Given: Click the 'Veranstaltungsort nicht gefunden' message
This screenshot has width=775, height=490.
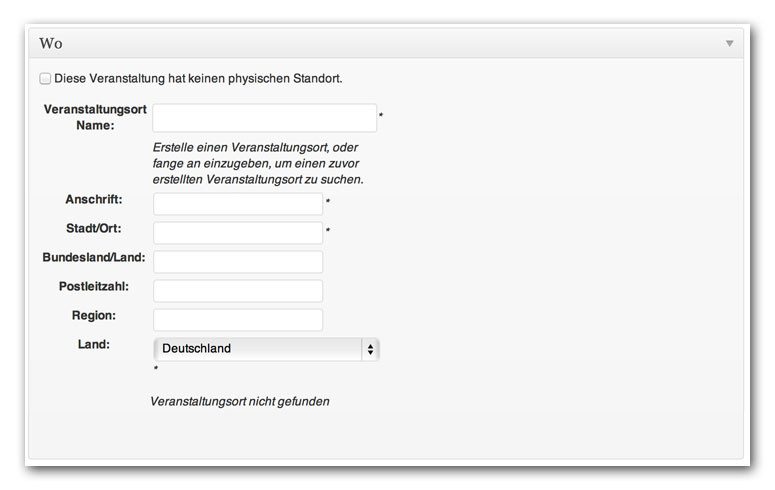Looking at the screenshot, I should click(x=240, y=401).
